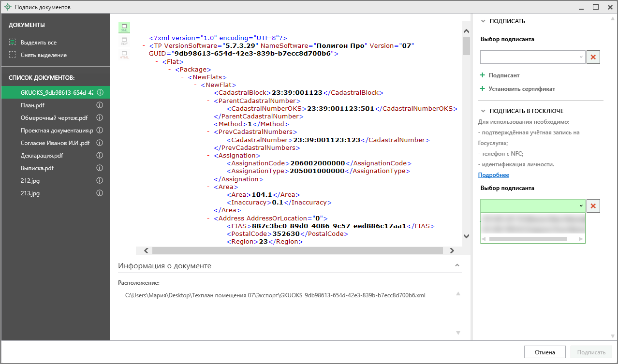Show info for 212.jpg file

coord(100,181)
